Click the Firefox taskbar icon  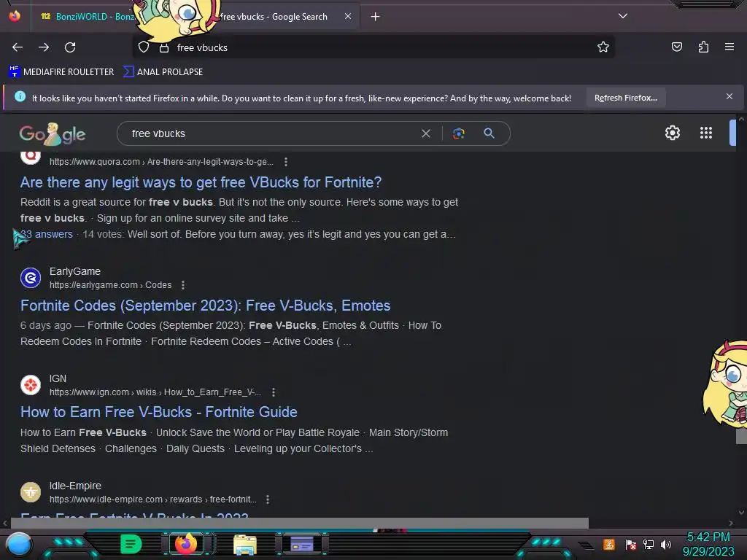(186, 544)
